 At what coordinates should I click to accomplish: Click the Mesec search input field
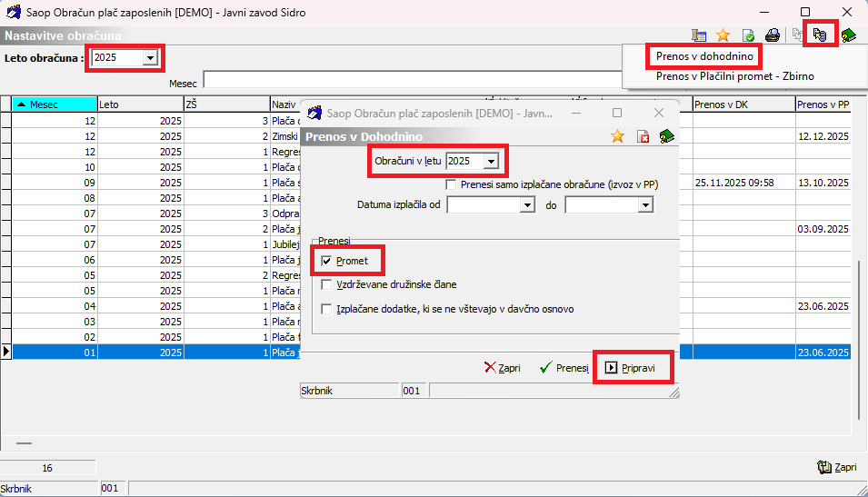[x=413, y=80]
